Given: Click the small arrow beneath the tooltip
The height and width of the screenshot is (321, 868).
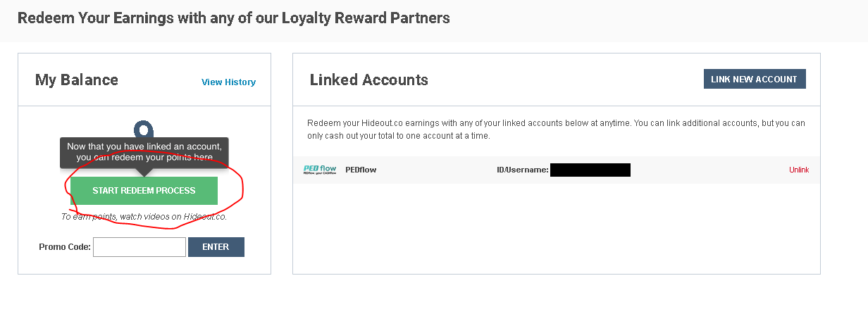Looking at the screenshot, I should coord(144,172).
